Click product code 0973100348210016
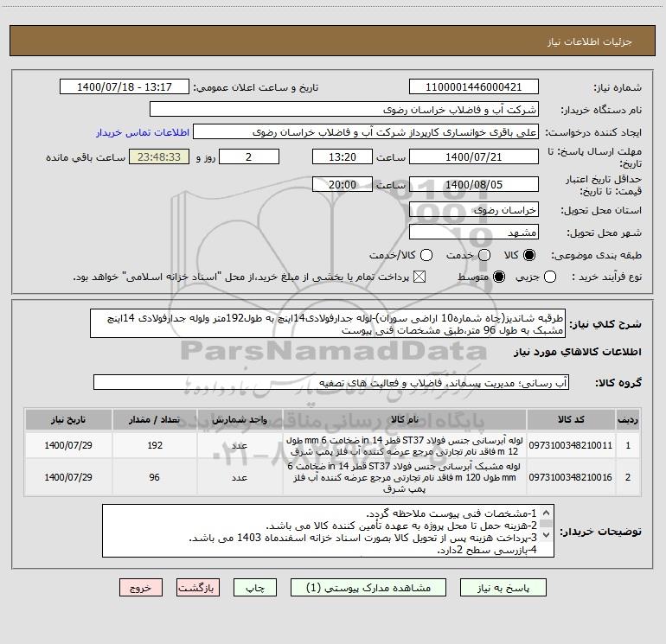Viewport: 666px width, 644px height. tap(571, 477)
